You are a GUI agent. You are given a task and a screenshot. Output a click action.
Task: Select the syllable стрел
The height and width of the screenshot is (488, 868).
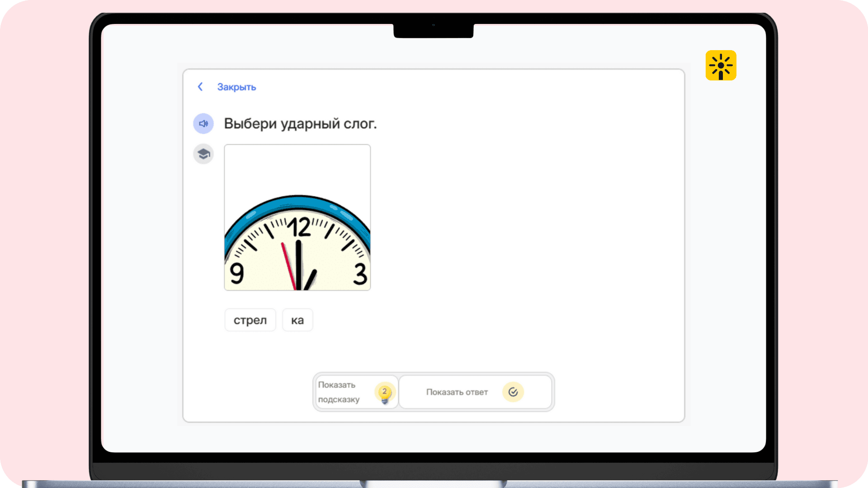point(250,320)
